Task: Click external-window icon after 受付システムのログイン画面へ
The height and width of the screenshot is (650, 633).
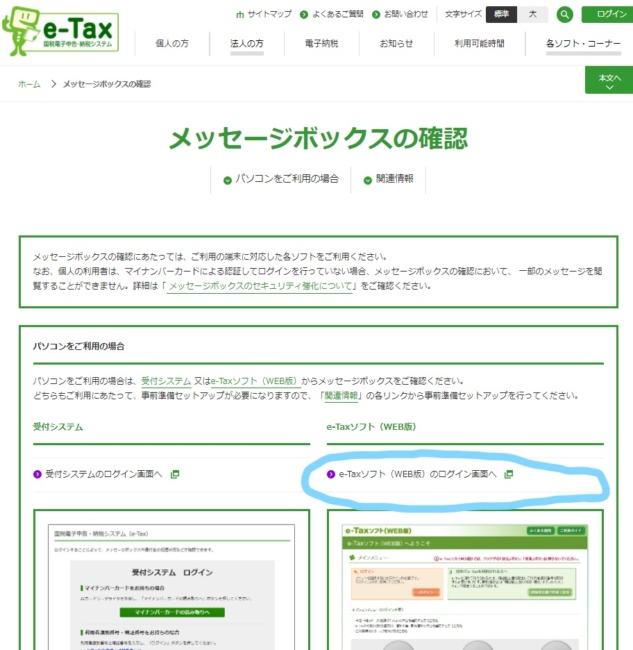Action: click(x=175, y=474)
